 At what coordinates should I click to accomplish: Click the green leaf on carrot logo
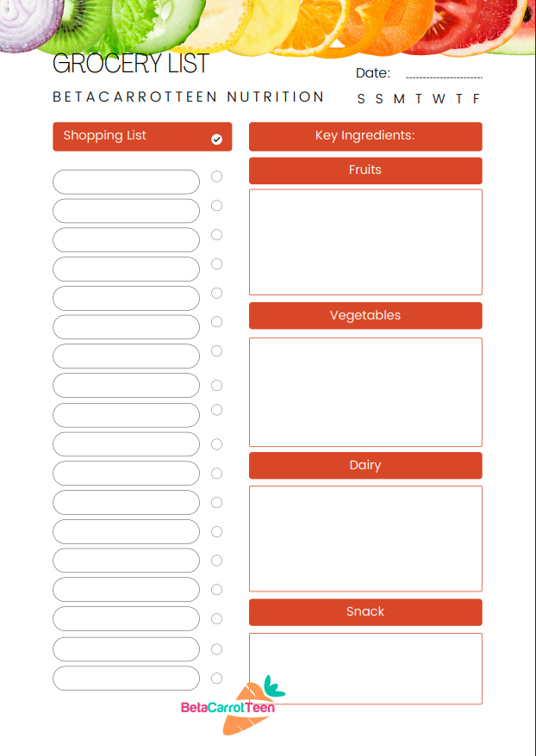pyautogui.click(x=275, y=686)
